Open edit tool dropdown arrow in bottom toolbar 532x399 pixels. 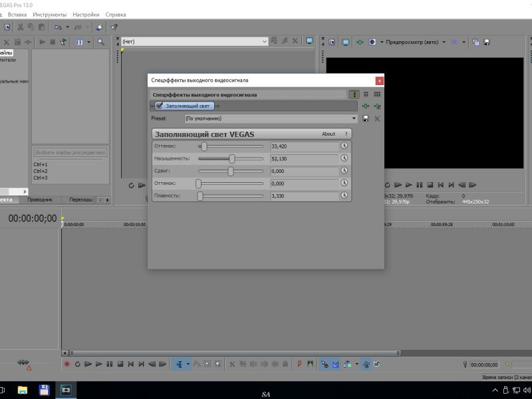point(188,364)
